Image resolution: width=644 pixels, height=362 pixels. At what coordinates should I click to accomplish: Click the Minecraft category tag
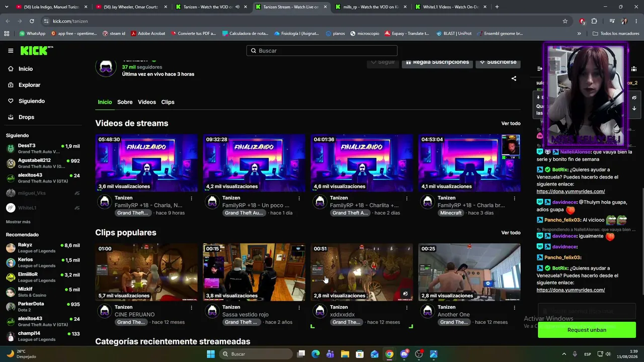pos(451,213)
